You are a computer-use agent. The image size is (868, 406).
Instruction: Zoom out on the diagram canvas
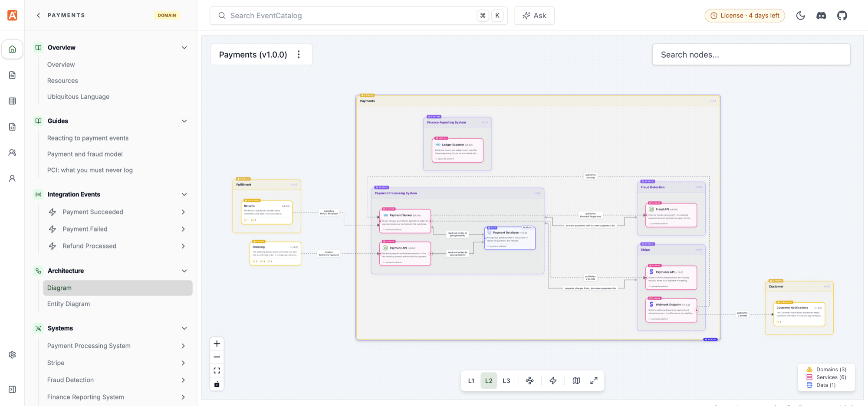[217, 357]
